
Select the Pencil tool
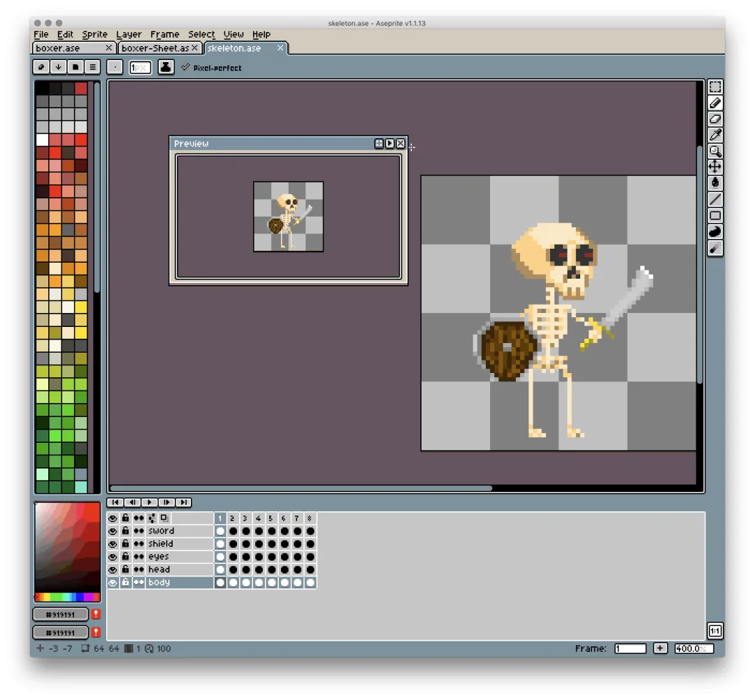tap(715, 103)
